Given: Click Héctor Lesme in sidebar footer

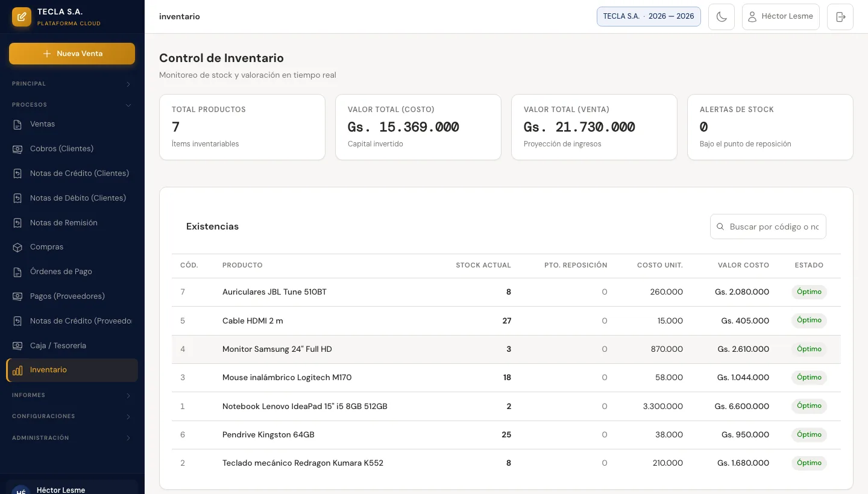Looking at the screenshot, I should click(x=61, y=490).
